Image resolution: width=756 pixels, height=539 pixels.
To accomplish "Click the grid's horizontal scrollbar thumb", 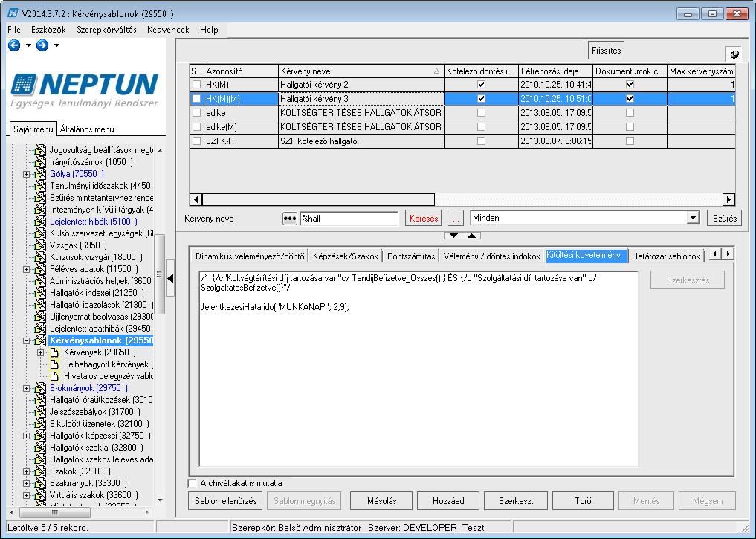I will 318,199.
